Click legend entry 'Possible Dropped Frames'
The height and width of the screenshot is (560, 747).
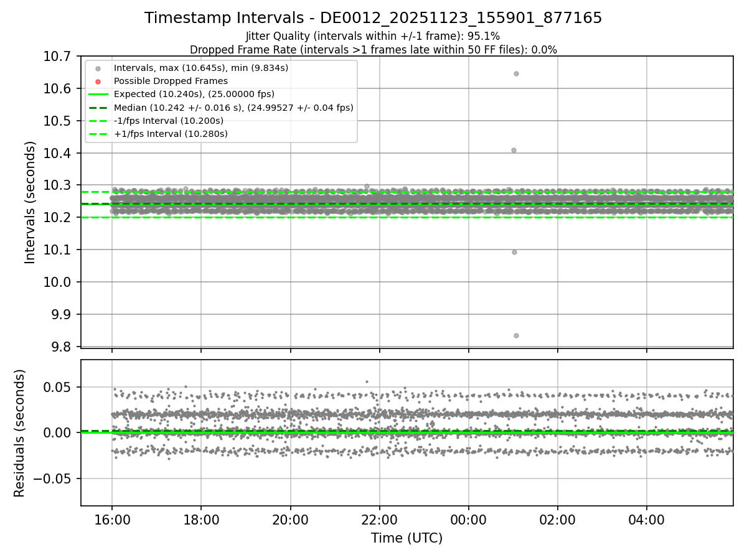171,81
